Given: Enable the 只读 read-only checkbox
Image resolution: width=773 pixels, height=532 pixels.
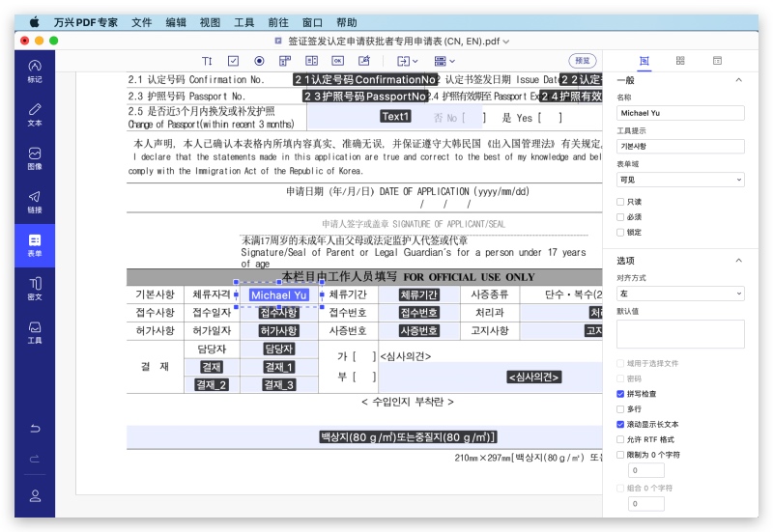Looking at the screenshot, I should [621, 202].
